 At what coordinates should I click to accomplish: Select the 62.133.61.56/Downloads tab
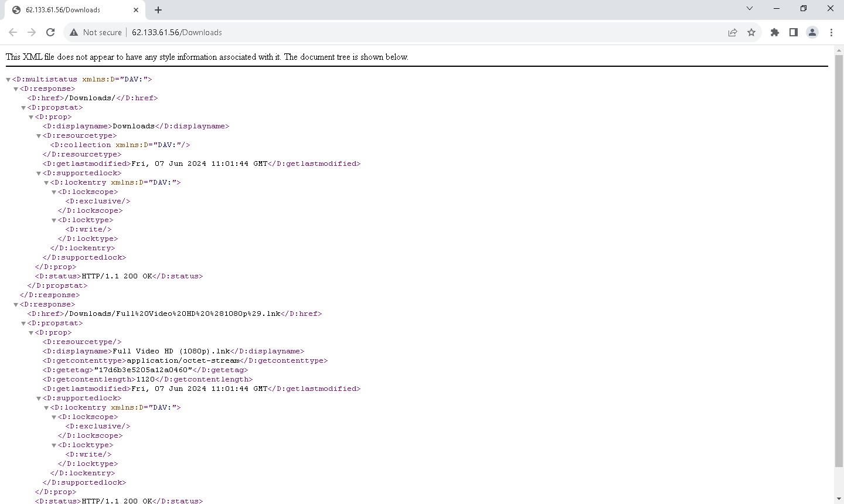(70, 10)
